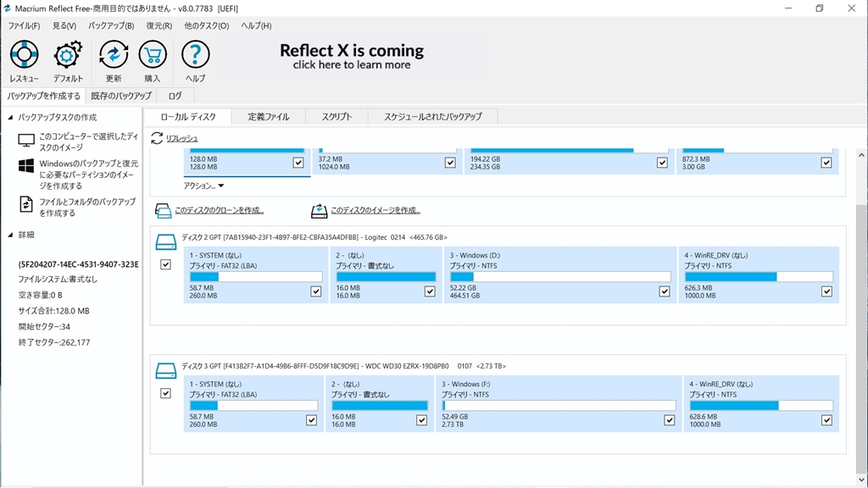Uncheck the Disk 2 whole-disk checkbox
868x488 pixels.
[x=165, y=265]
